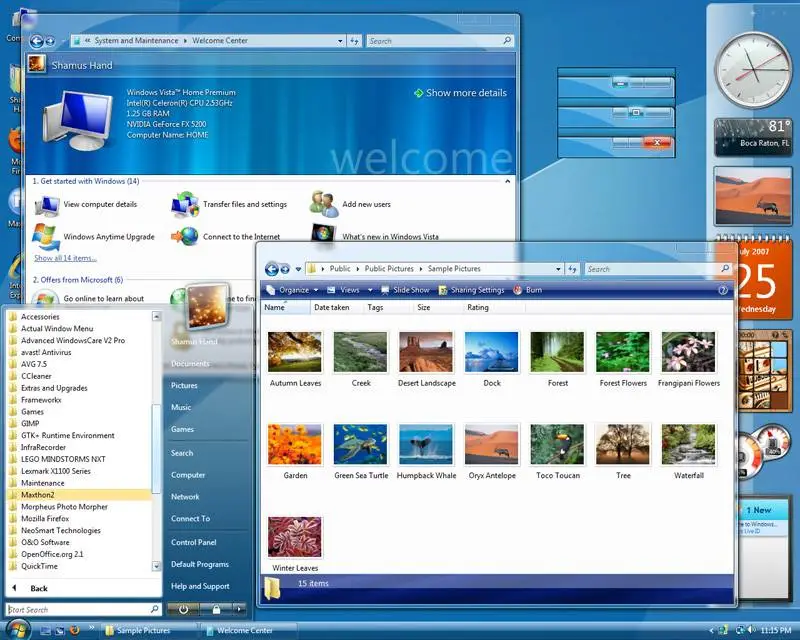Click the Start menu lock button
Image resolution: width=800 pixels, height=640 pixels.
(x=216, y=609)
